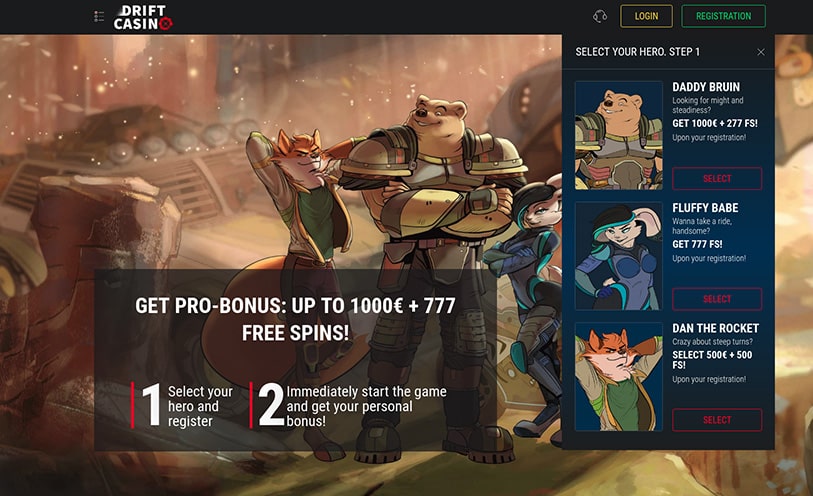
Task: Click the REGISTRATION button
Action: click(723, 16)
